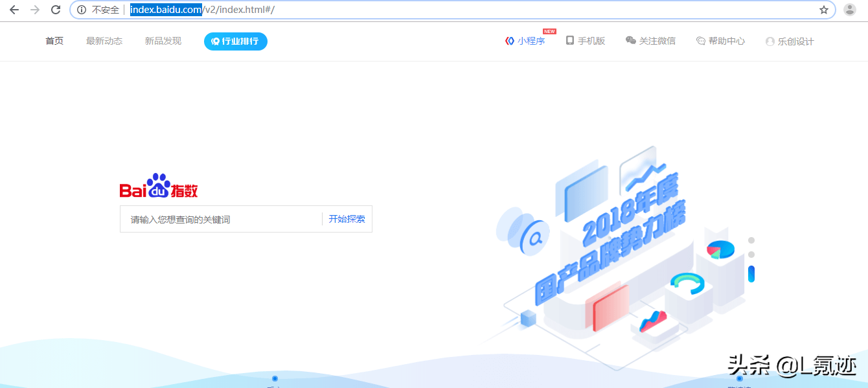Viewport: 868px width, 388px height.
Task: Click the active blue carousel indicator
Action: pos(751,274)
